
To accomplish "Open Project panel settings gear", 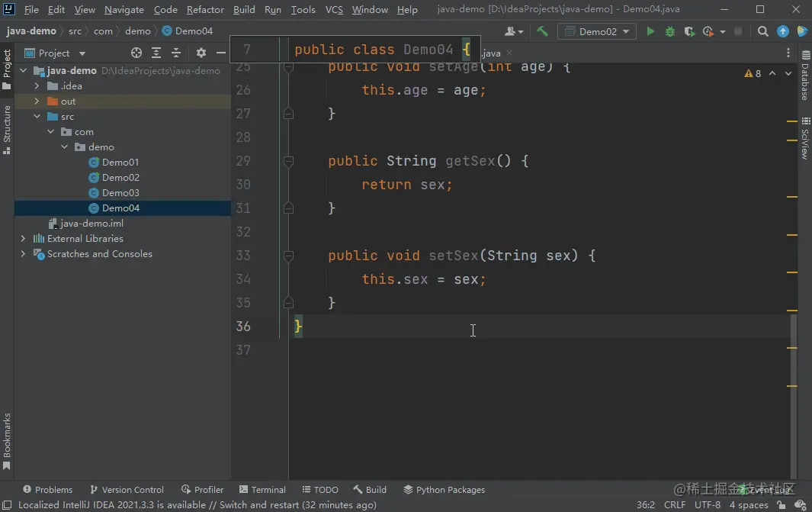I will (x=201, y=53).
